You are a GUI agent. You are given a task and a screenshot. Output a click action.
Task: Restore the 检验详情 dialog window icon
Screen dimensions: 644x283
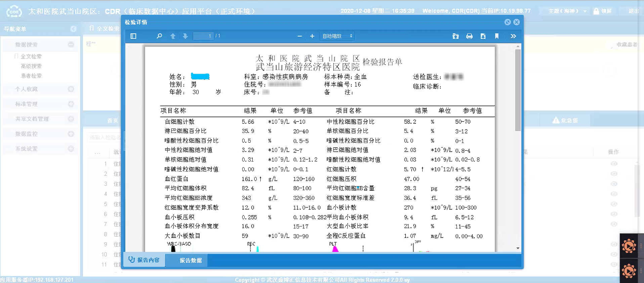[508, 22]
